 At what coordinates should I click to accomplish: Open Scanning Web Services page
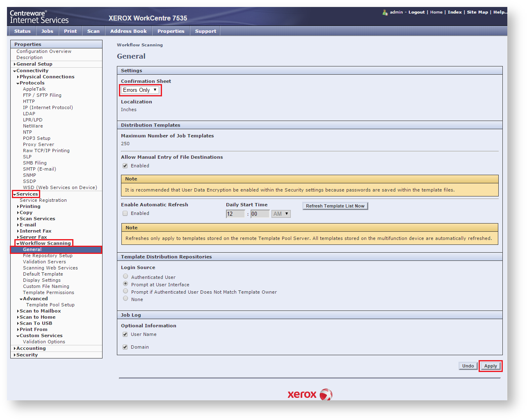[50, 268]
